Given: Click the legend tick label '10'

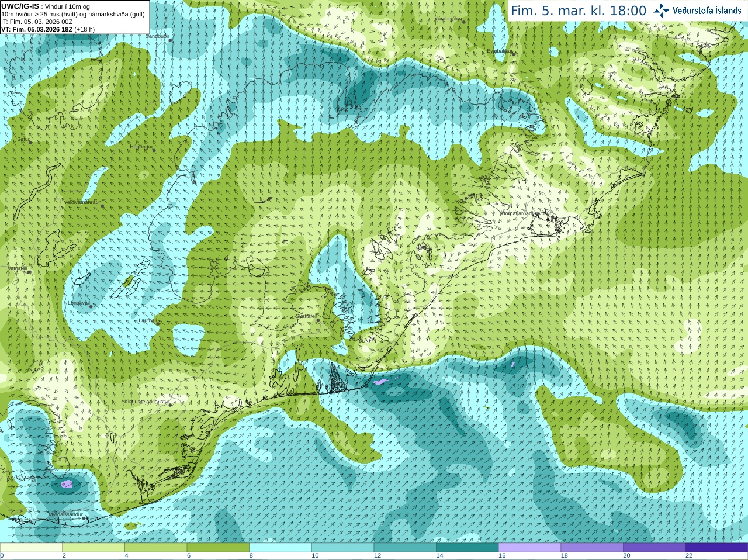Looking at the screenshot, I should (315, 556).
